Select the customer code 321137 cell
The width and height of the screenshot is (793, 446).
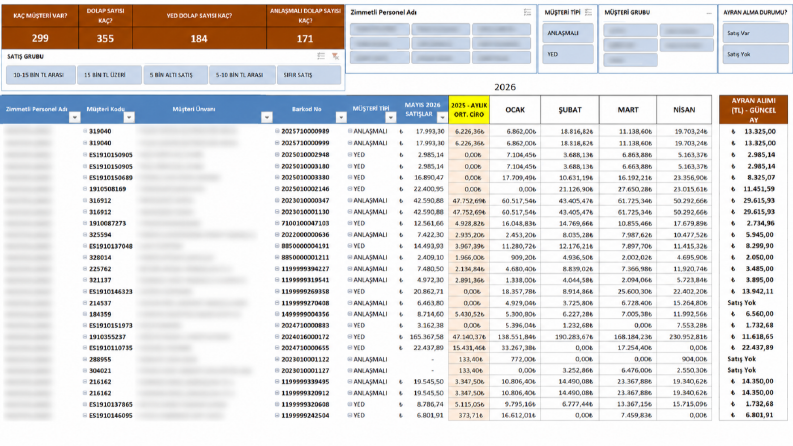(100, 280)
